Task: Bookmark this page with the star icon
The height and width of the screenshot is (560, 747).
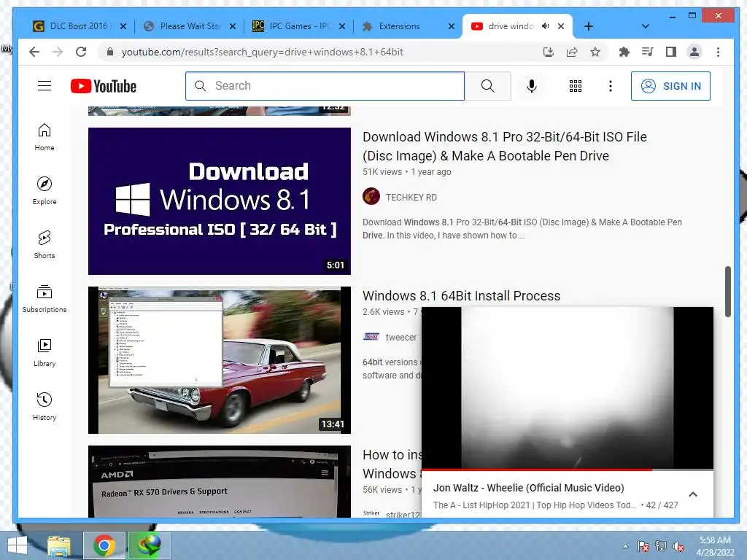Action: pyautogui.click(x=595, y=52)
